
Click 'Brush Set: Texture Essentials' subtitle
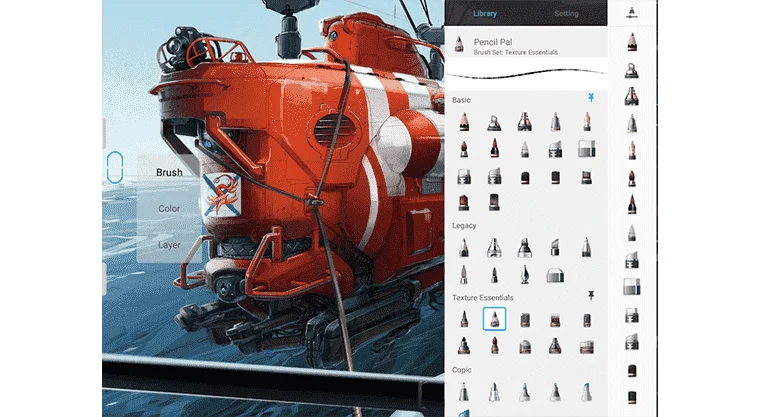(516, 52)
